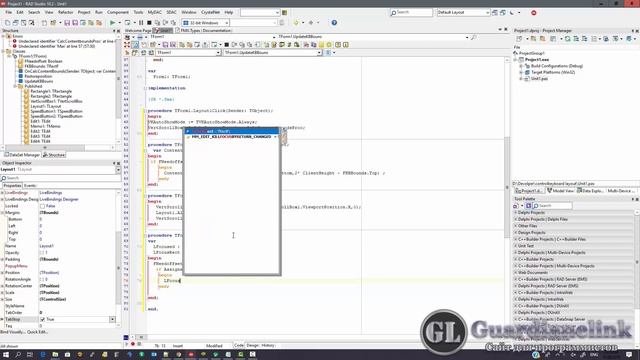
Task: Click the Object Inspector vertical scrollbar
Action: point(119,259)
